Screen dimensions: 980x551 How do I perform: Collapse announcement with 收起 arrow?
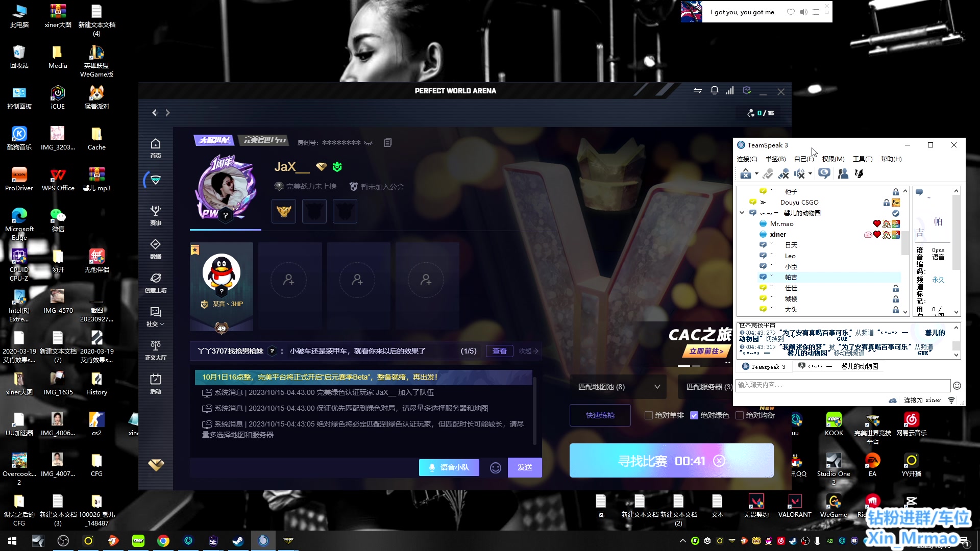coord(529,351)
